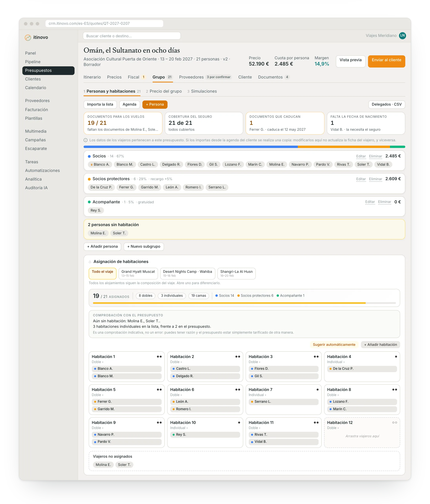Screen dimensions: 430x504
Task: Open Doble type dropdown in Habitación 12
Action: pyautogui.click(x=333, y=428)
